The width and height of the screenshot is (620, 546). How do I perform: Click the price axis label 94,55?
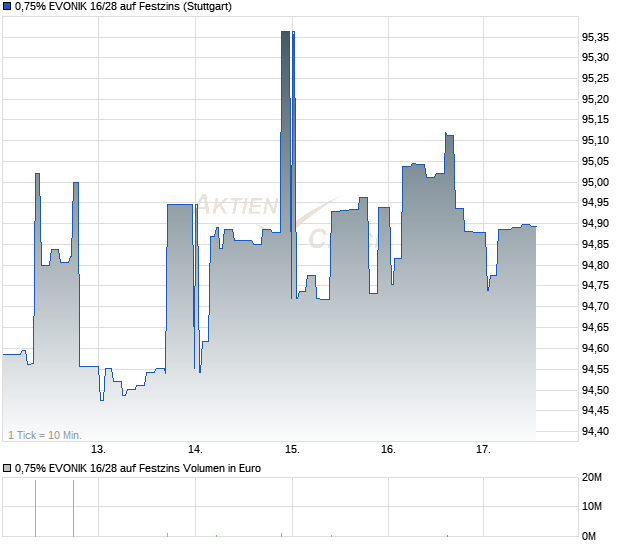click(595, 369)
